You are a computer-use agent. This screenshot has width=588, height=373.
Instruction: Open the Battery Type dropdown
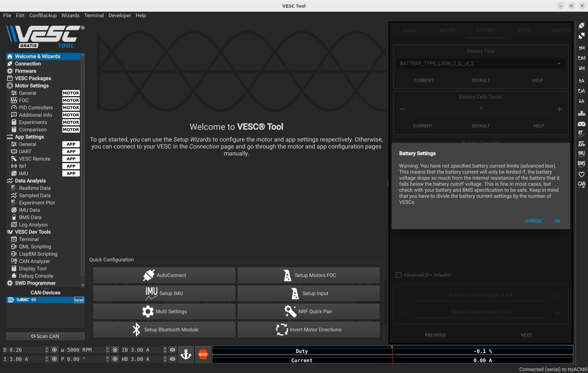(x=481, y=63)
